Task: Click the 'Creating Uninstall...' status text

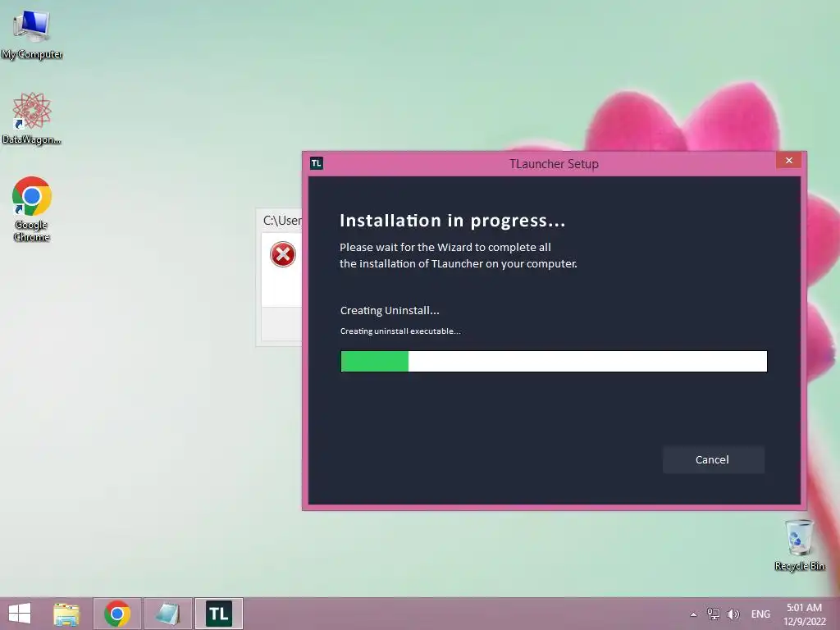Action: [390, 310]
